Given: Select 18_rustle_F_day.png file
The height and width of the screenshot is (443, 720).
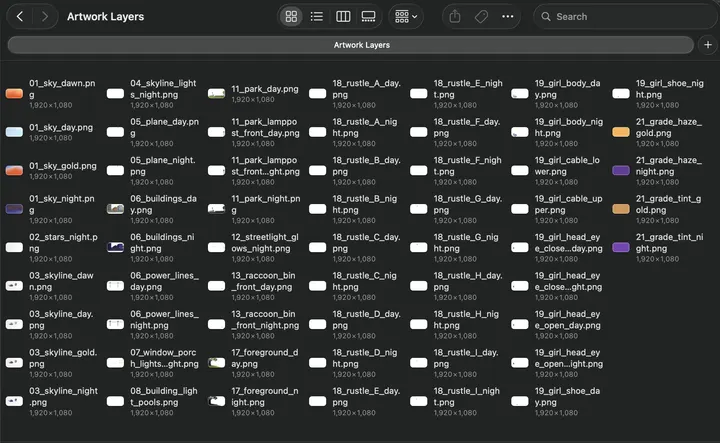Looking at the screenshot, I should click(455, 132).
